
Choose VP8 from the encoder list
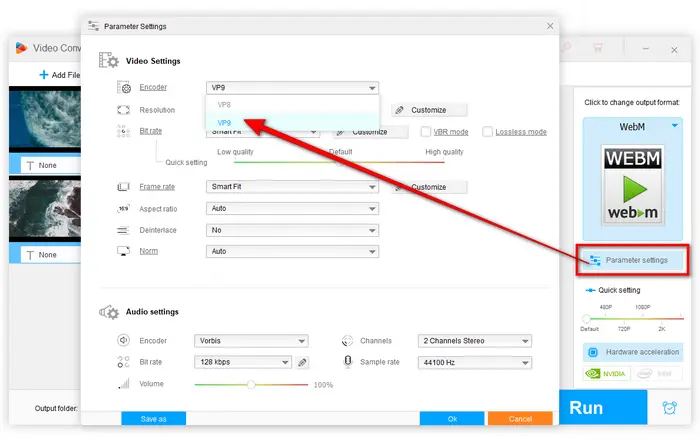click(x=292, y=105)
